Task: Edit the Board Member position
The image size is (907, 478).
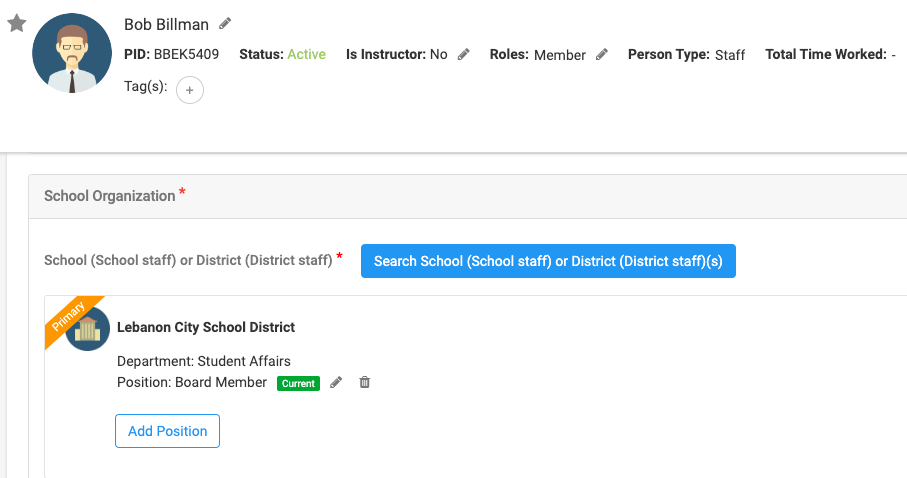Action: point(336,383)
